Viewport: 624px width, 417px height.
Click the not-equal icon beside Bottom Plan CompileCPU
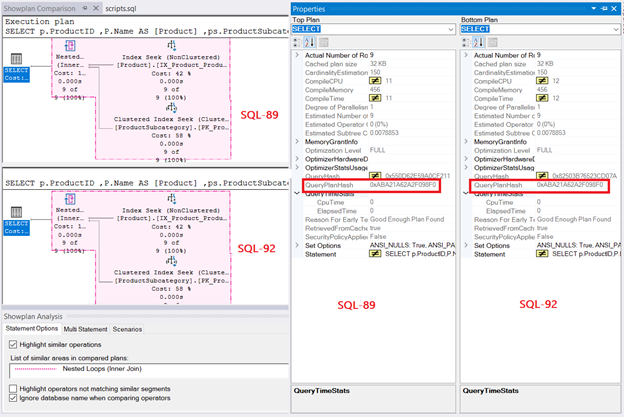tap(542, 81)
